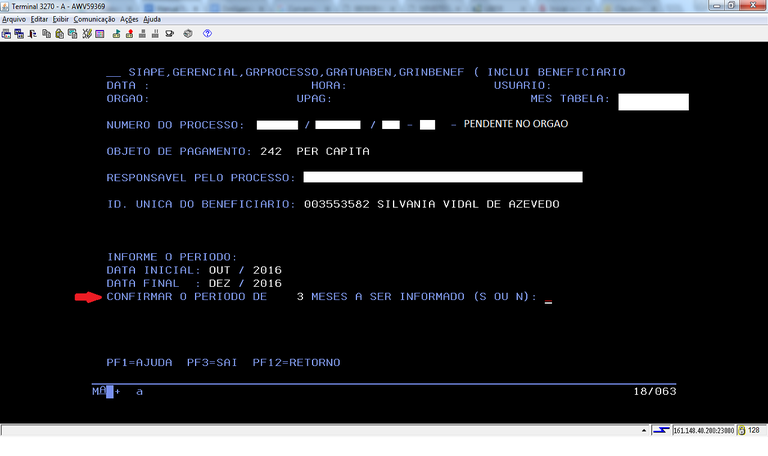Image resolution: width=768 pixels, height=456 pixels.
Task: Click the Print Screen toolbar icon
Action: coord(6,34)
